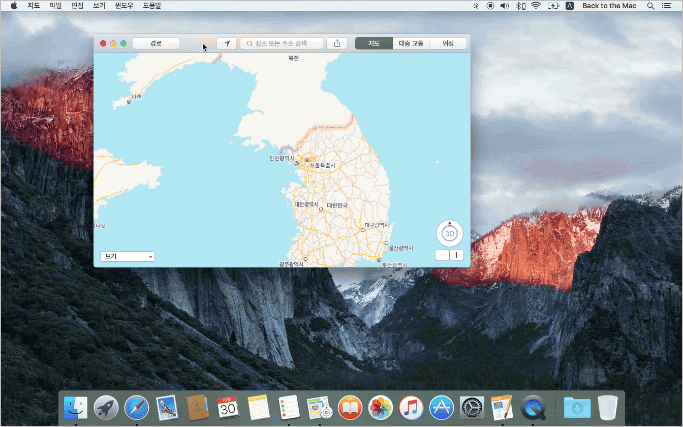The image size is (683, 427).
Task: Click the 경로 directions button
Action: pos(156,43)
